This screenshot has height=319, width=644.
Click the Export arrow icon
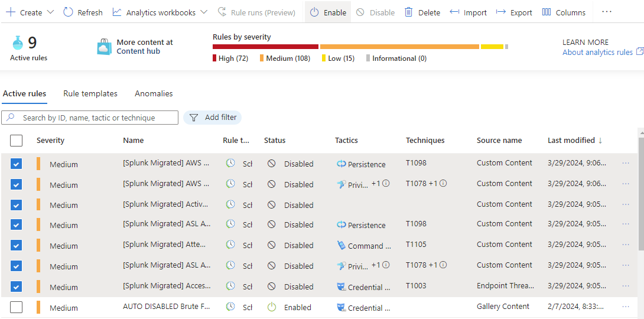pyautogui.click(x=501, y=12)
